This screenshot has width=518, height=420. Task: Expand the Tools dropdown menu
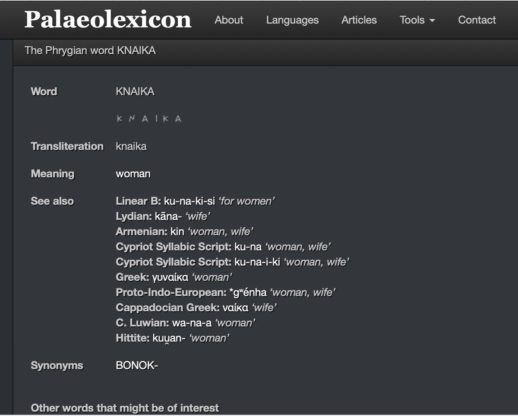click(417, 20)
